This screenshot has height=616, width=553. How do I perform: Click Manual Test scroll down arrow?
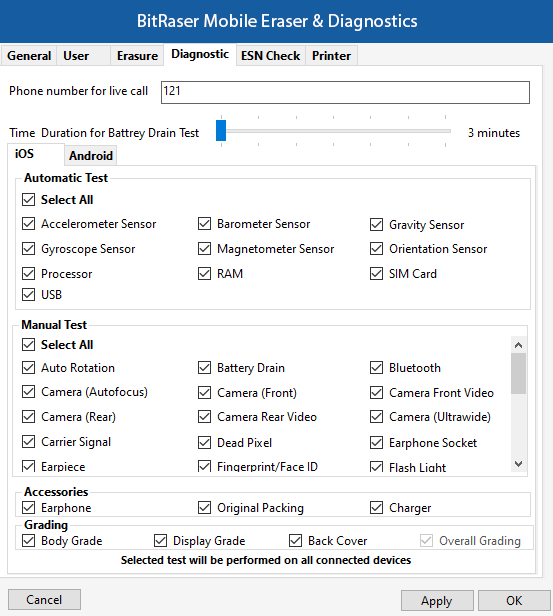click(518, 464)
